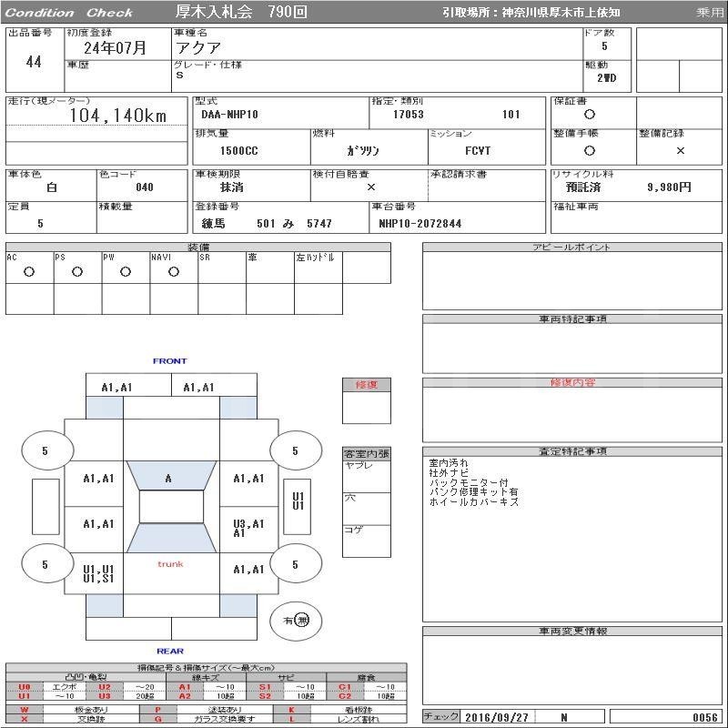Screen dimensions: 728x728
Task: Select the pickup location '神奈川県厚木市上依知'
Action: pyautogui.click(x=561, y=13)
